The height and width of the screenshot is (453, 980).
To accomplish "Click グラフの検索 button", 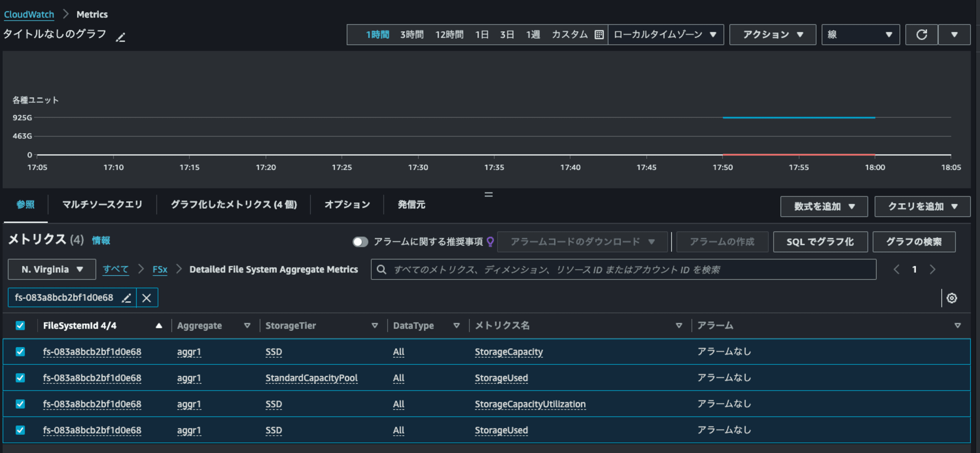I will (914, 242).
